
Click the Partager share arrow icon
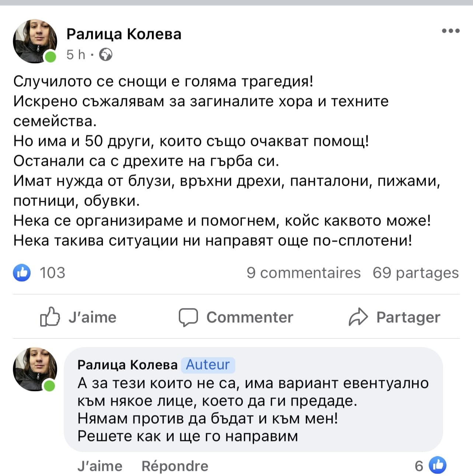358,317
